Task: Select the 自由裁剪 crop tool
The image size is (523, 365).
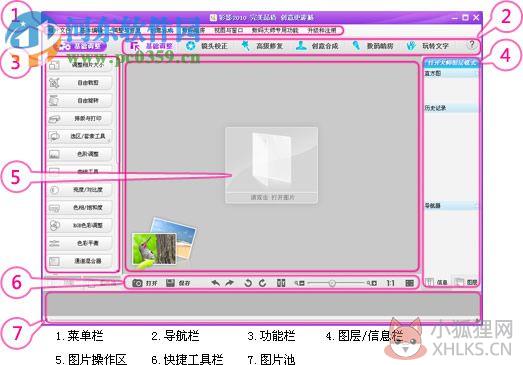Action: click(x=80, y=82)
